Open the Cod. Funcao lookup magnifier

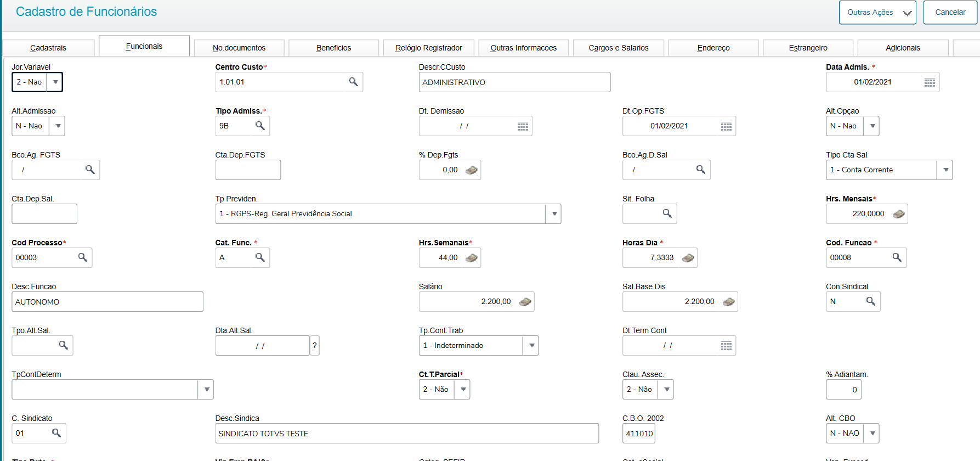pos(897,257)
